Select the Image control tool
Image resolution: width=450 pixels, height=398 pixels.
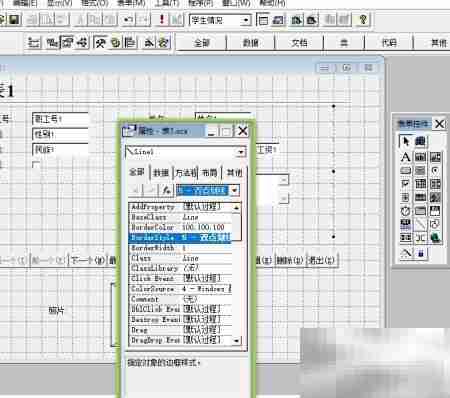[x=435, y=197]
